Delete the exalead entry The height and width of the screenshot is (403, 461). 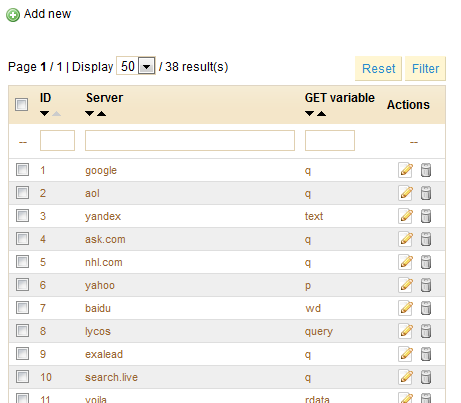(x=426, y=354)
